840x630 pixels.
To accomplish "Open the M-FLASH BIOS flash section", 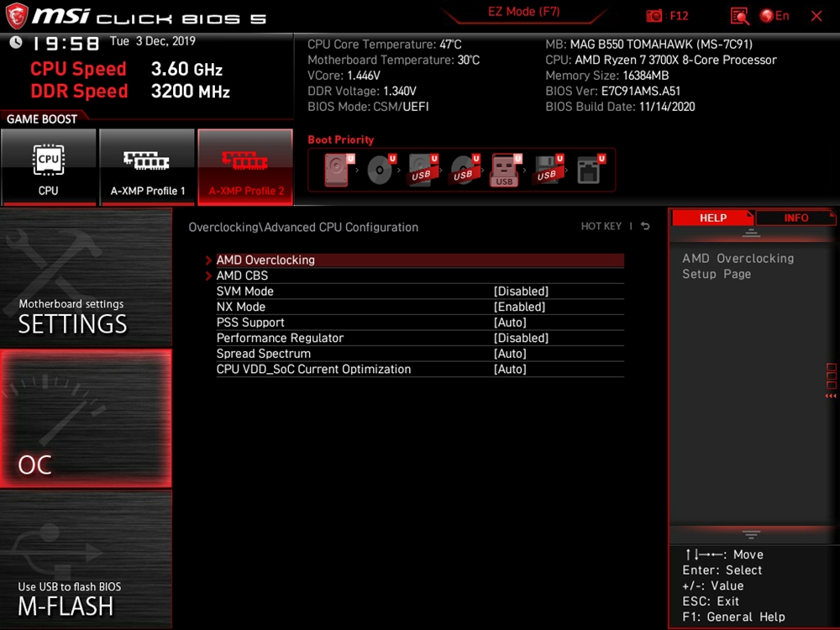I will point(87,559).
